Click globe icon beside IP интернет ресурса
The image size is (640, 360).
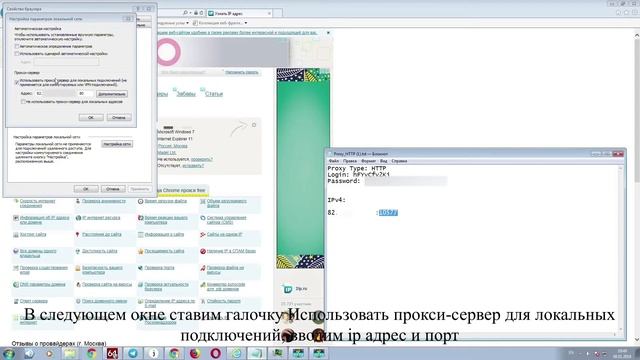point(78,218)
